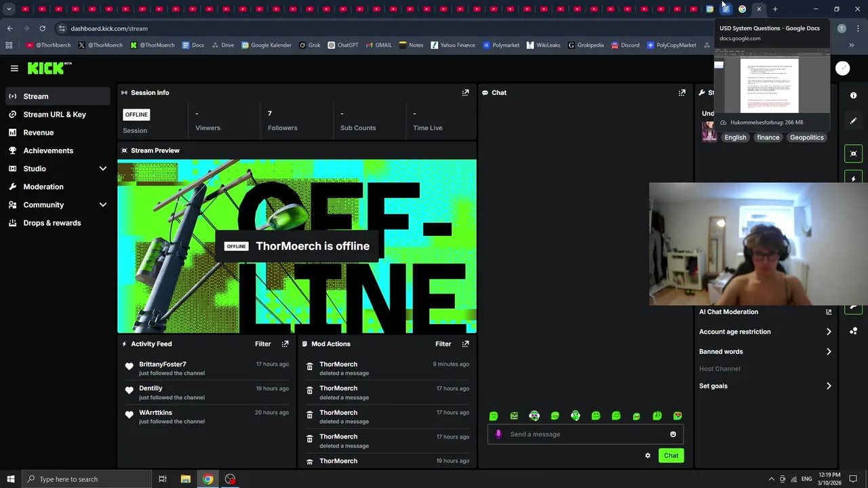Pop out the Chat panel
The image size is (868, 488).
(682, 93)
